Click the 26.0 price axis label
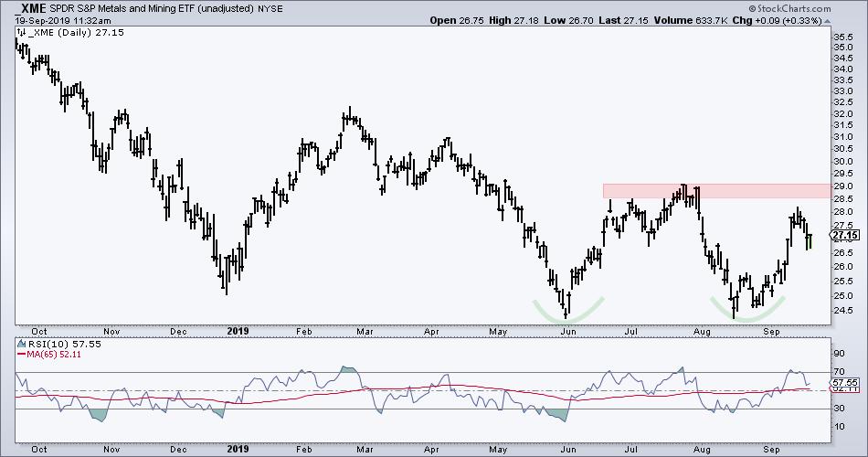The height and width of the screenshot is (457, 868). [x=842, y=267]
